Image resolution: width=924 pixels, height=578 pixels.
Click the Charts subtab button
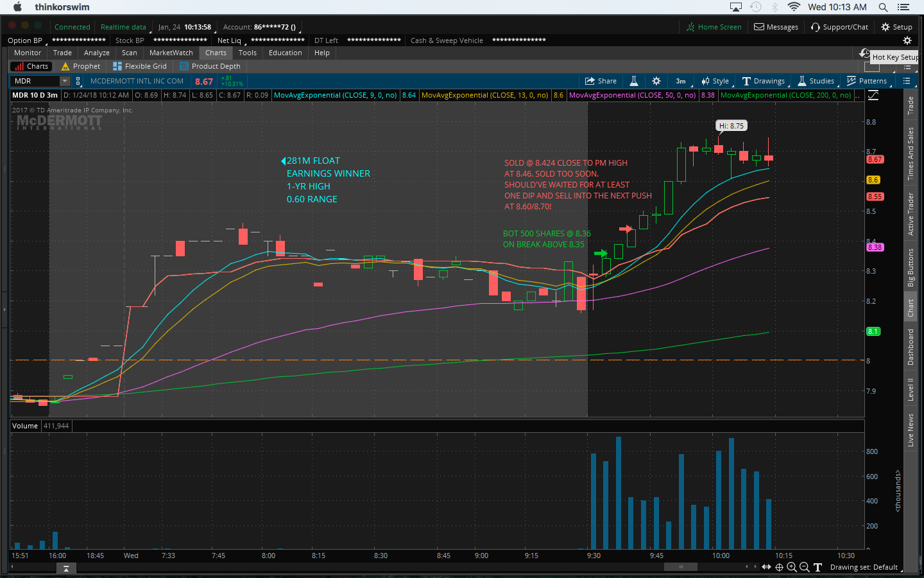pyautogui.click(x=31, y=66)
